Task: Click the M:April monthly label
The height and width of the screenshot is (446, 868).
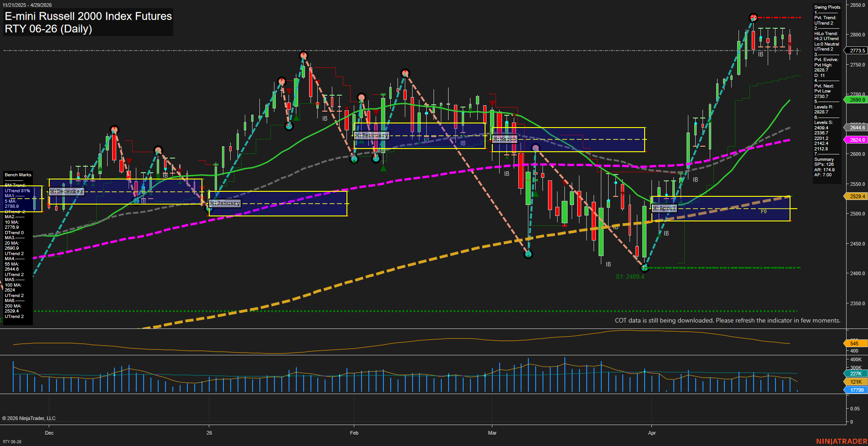Action: pos(664,208)
